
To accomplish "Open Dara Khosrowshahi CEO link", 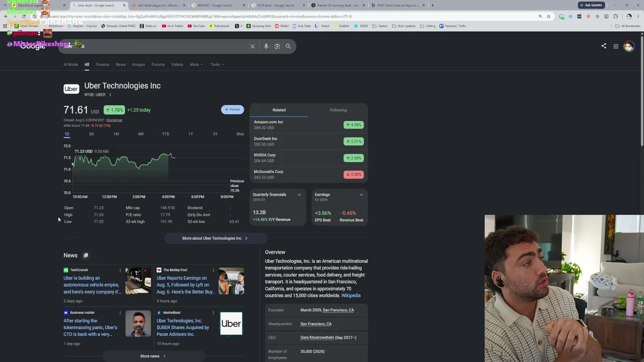I will click(317, 338).
